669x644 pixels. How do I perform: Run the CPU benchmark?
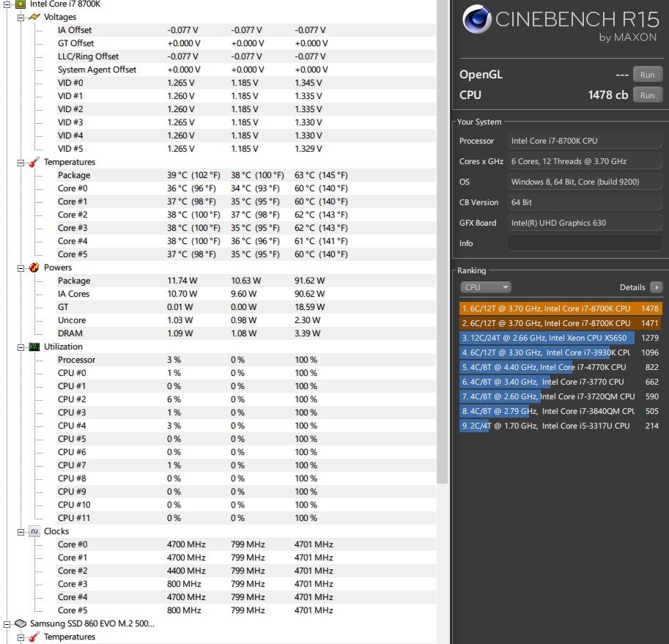pos(647,95)
